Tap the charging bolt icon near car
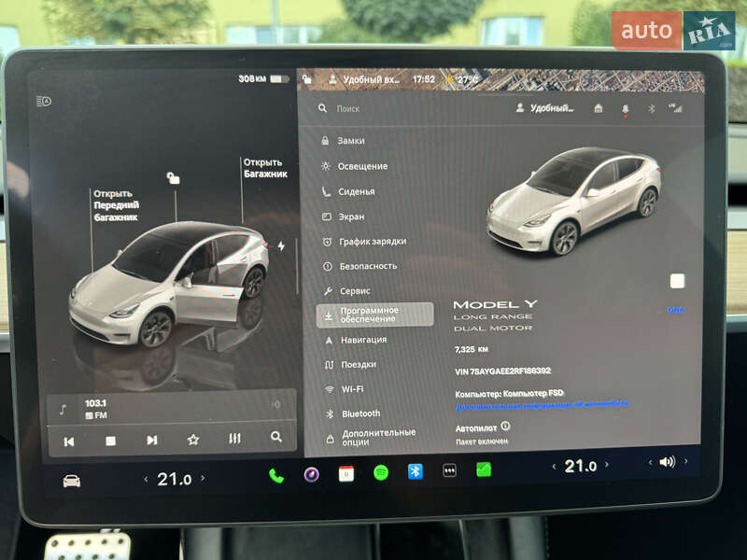 282,246
